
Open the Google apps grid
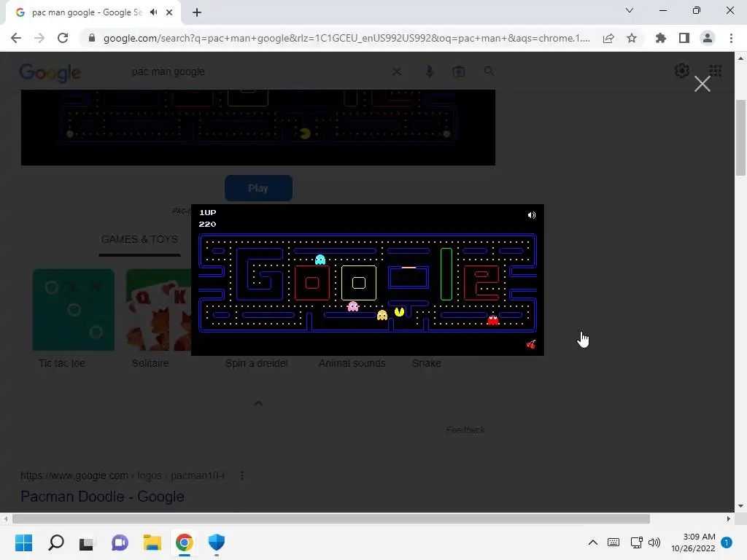(x=715, y=71)
